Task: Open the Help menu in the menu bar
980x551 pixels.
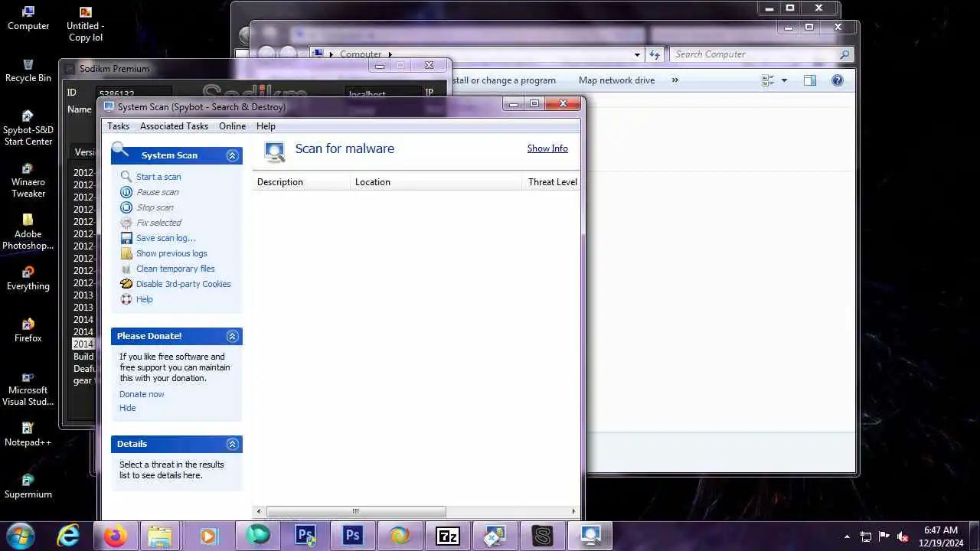Action: point(266,126)
